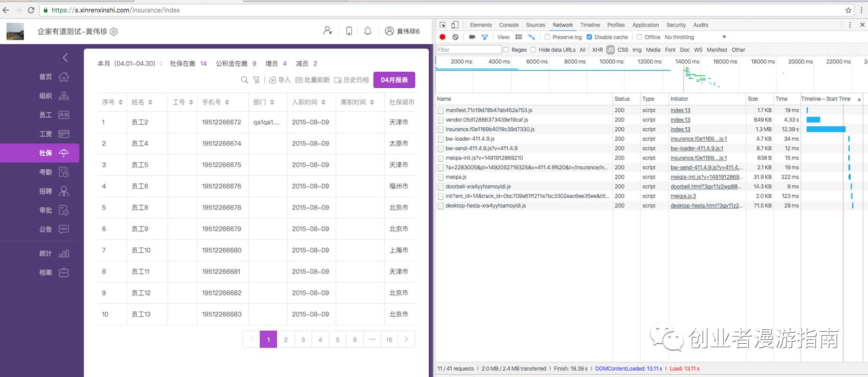
Task: Click 批量刷新 batch refresh button
Action: 312,80
